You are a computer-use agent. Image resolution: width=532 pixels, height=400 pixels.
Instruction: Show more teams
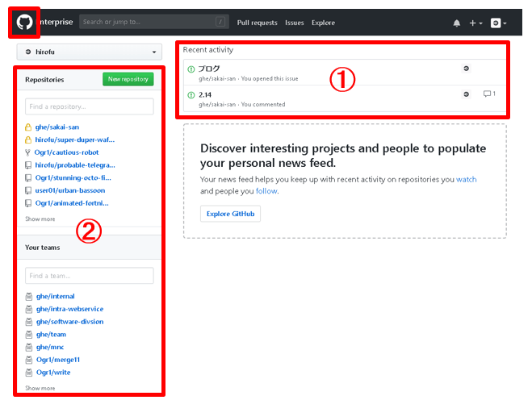click(40, 388)
